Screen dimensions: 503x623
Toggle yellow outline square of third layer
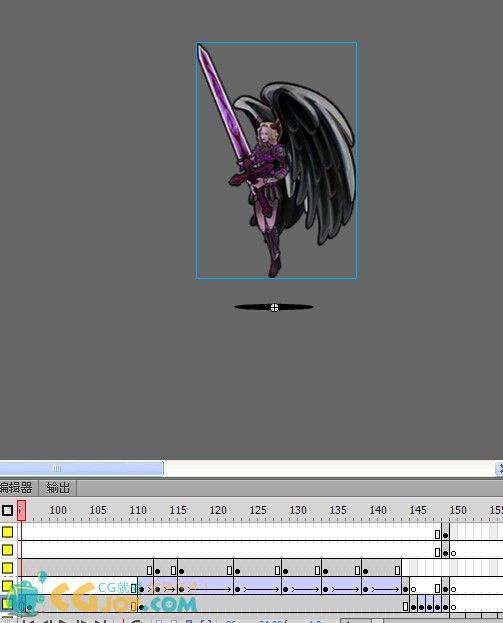click(7, 568)
